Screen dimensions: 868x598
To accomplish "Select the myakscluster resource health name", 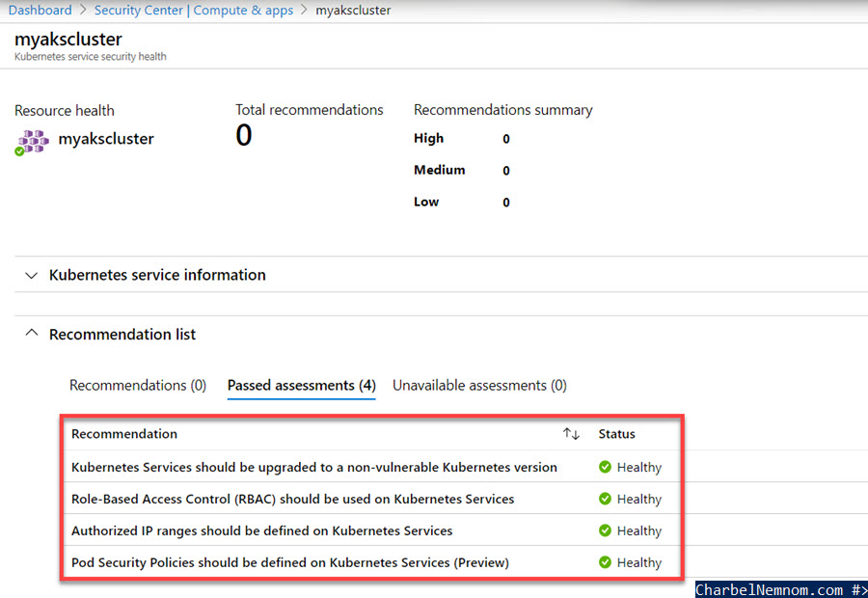I will point(106,139).
